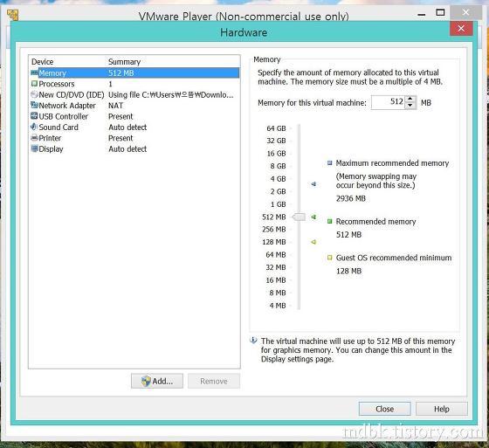Click the 'NAT' summary value
The width and height of the screenshot is (489, 448).
[x=115, y=106]
